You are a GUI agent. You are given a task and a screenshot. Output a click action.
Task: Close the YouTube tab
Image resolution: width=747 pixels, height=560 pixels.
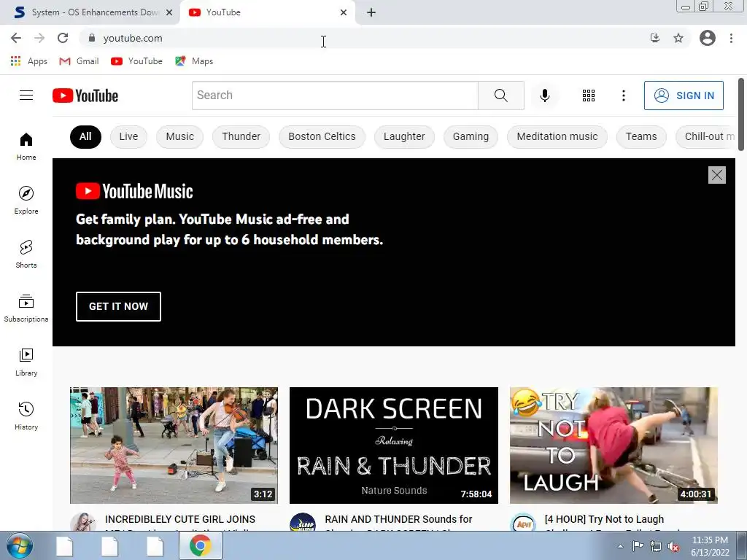pos(344,12)
